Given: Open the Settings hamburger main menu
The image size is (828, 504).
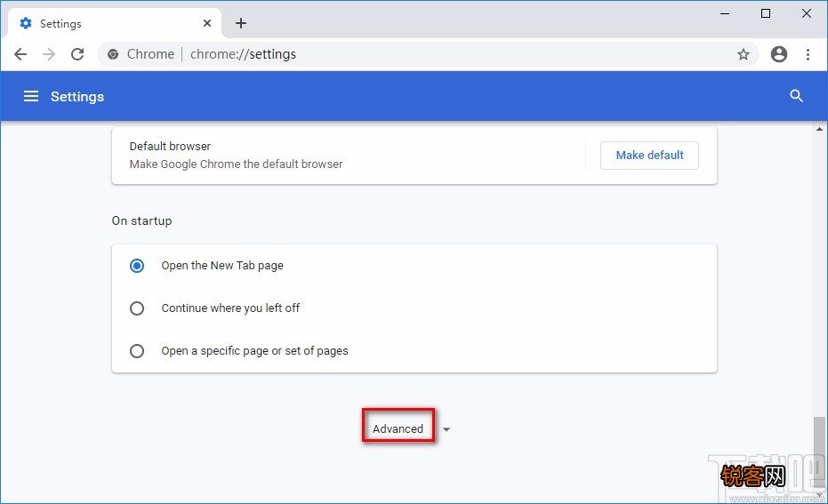Looking at the screenshot, I should pos(31,96).
